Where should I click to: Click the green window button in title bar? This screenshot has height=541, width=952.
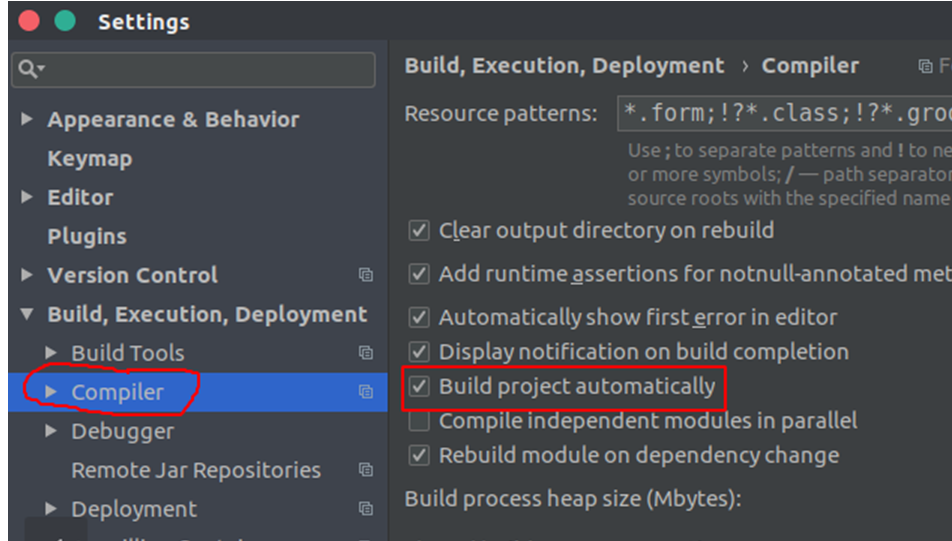[66, 21]
